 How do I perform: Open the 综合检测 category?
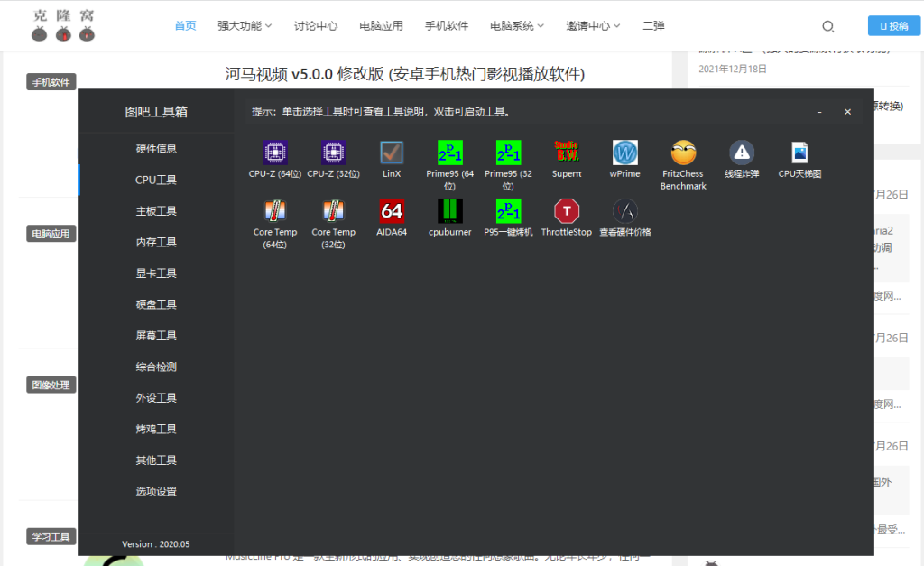156,367
